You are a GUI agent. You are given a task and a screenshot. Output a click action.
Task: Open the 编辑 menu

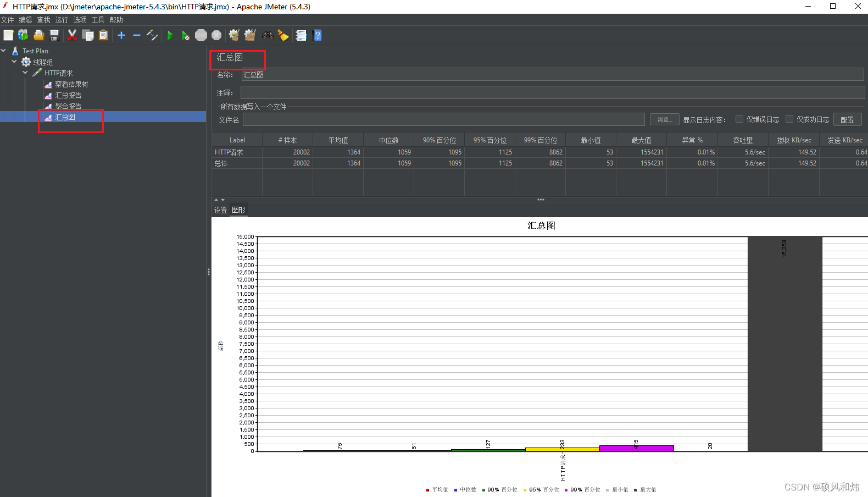[25, 20]
